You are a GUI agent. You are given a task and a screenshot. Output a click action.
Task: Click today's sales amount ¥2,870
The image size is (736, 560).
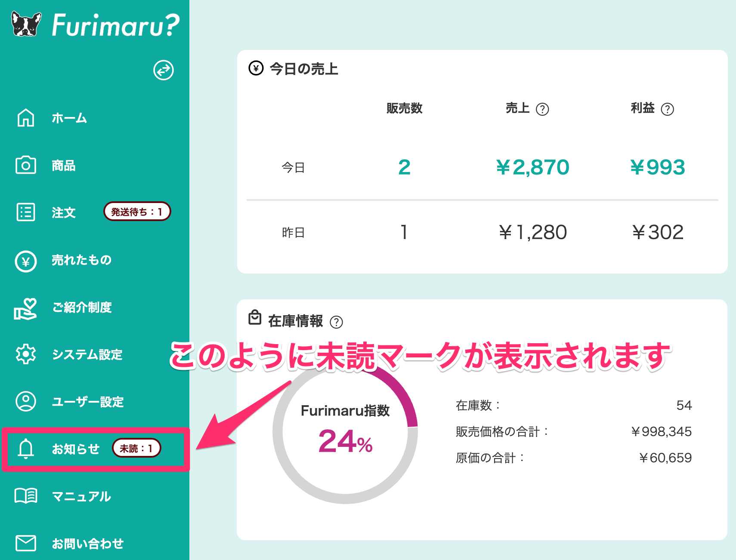pyautogui.click(x=532, y=167)
